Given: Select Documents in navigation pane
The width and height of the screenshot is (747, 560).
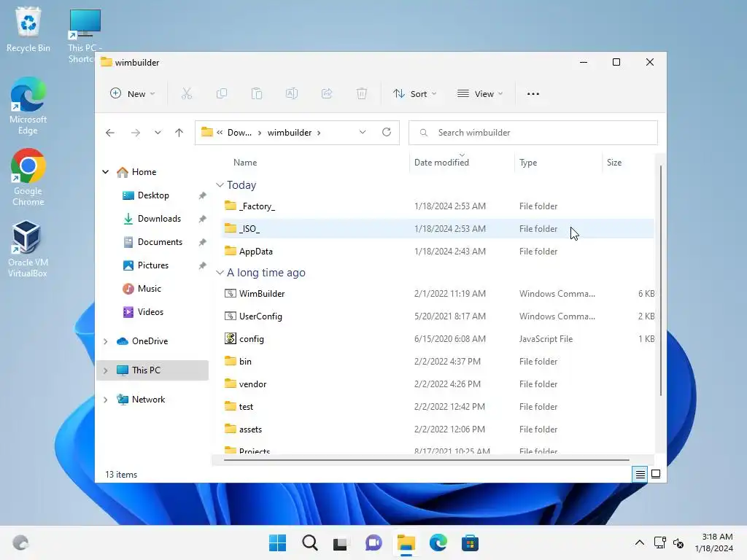Looking at the screenshot, I should coord(153,242).
